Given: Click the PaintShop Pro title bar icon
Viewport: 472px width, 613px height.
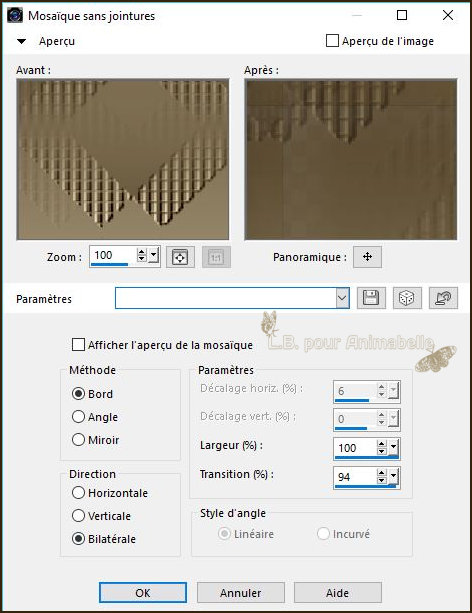Looking at the screenshot, I should (15, 16).
